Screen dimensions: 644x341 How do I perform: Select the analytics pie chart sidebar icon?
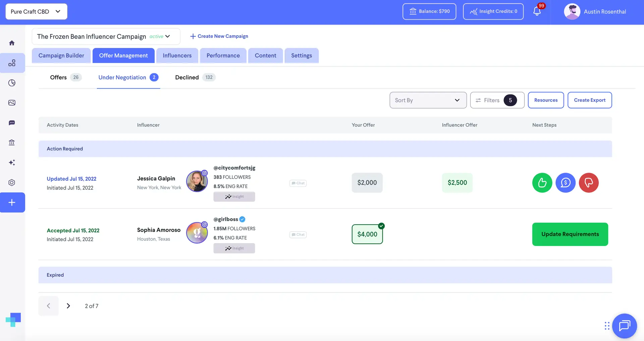12,83
